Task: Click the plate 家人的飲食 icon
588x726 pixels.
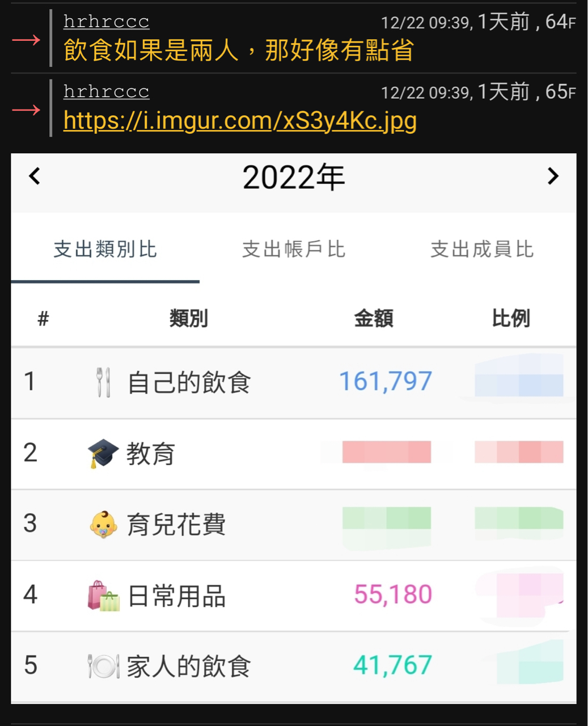Action: [103, 666]
